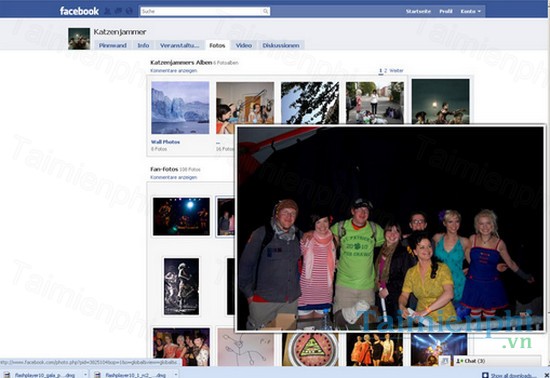Switch to the Info tab
Image resolution: width=550 pixels, height=378 pixels.
click(143, 45)
